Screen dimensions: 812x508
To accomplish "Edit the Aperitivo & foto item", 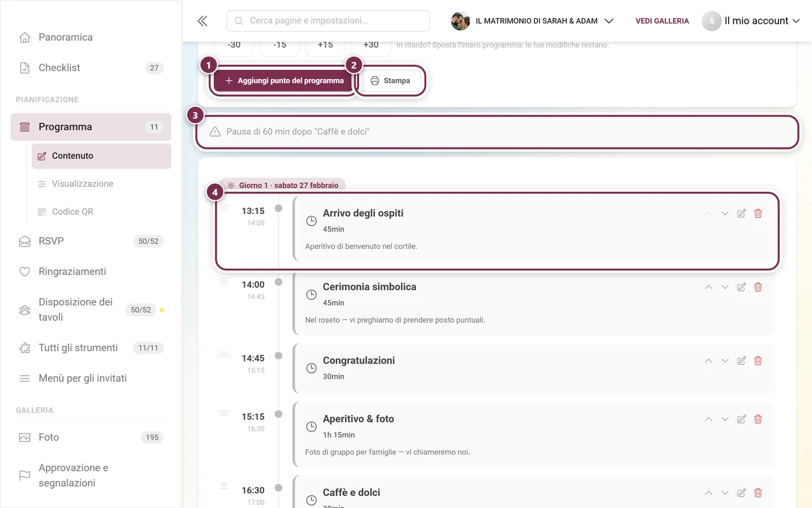I will click(x=742, y=419).
